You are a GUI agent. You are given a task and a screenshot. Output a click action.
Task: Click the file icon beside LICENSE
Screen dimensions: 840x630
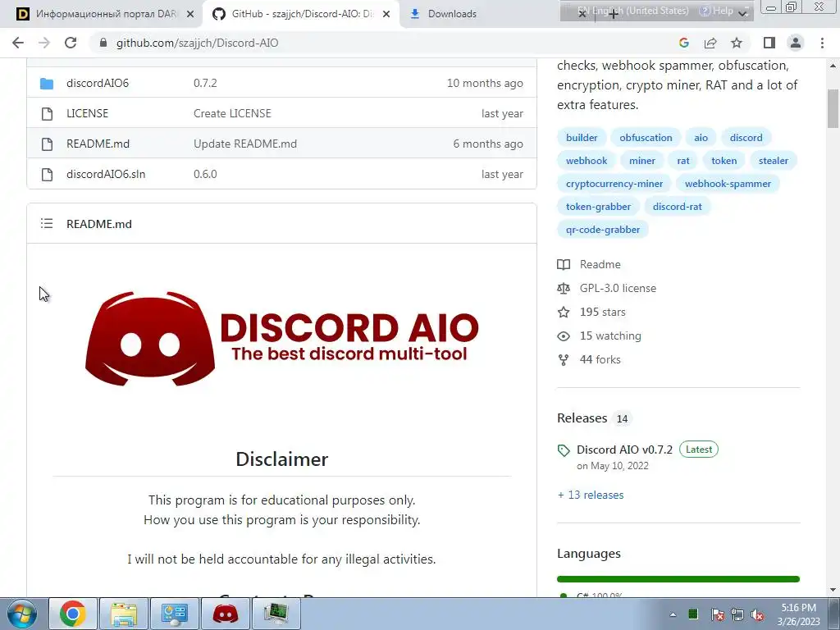pos(47,113)
